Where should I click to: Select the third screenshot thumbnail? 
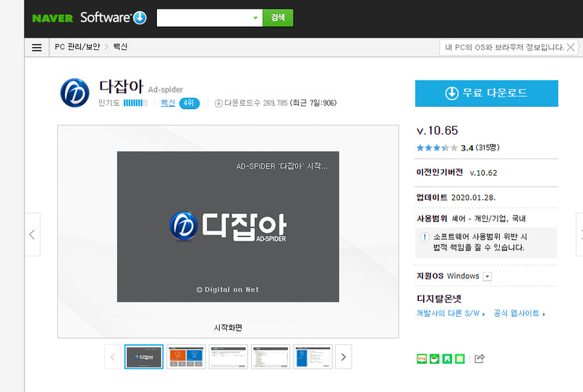pos(228,357)
